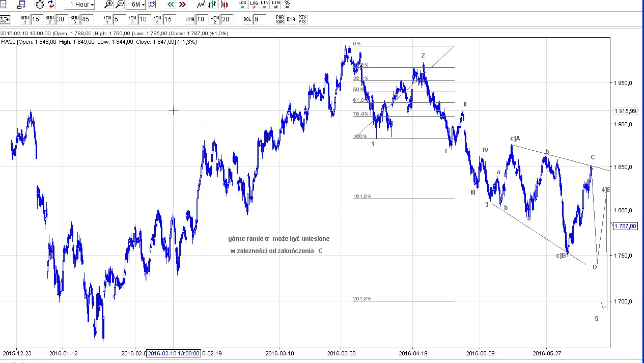
Task: Enable the BOL Bollinger bands indicator
Action: pyautogui.click(x=247, y=19)
